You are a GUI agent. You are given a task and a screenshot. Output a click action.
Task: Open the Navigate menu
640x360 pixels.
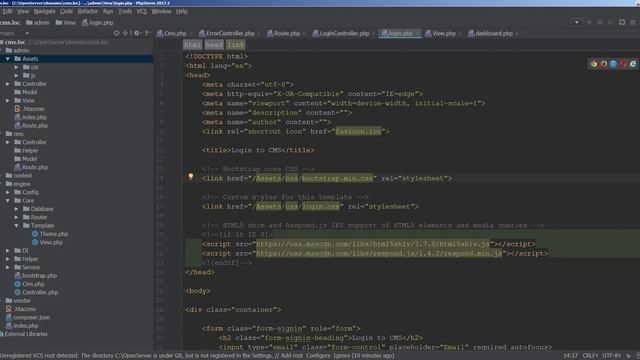(x=44, y=11)
